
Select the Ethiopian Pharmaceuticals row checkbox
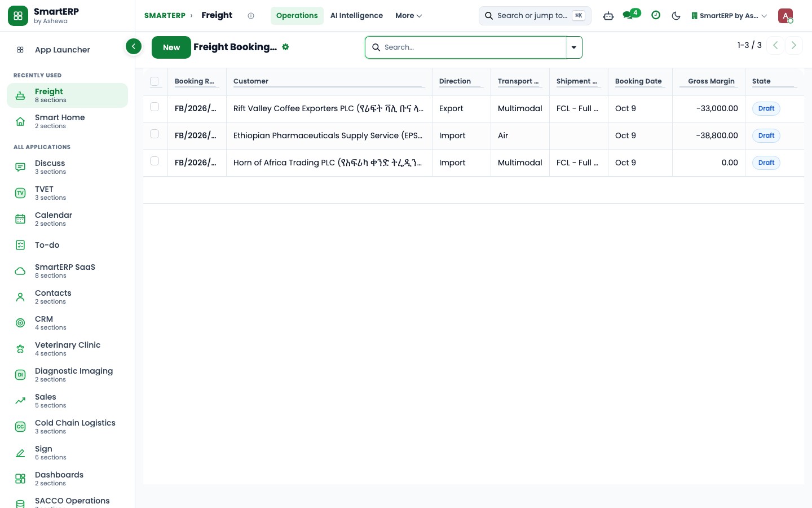click(x=155, y=134)
